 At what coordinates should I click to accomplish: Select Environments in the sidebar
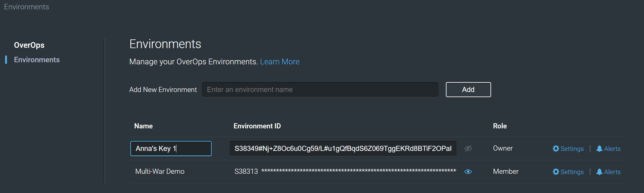pyautogui.click(x=37, y=60)
